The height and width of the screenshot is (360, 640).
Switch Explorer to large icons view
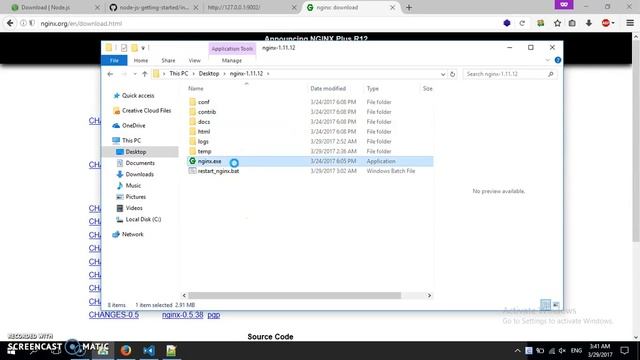(x=556, y=304)
